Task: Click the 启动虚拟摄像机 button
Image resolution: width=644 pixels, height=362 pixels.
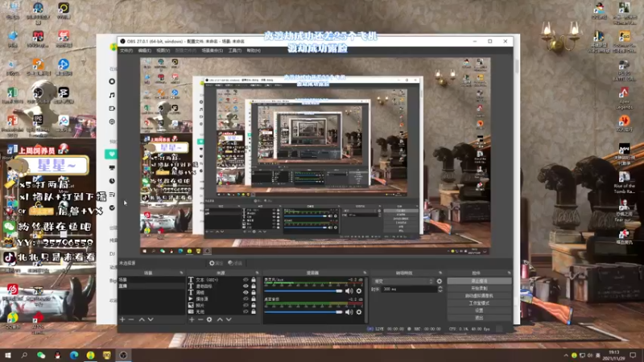Action: coord(479,296)
